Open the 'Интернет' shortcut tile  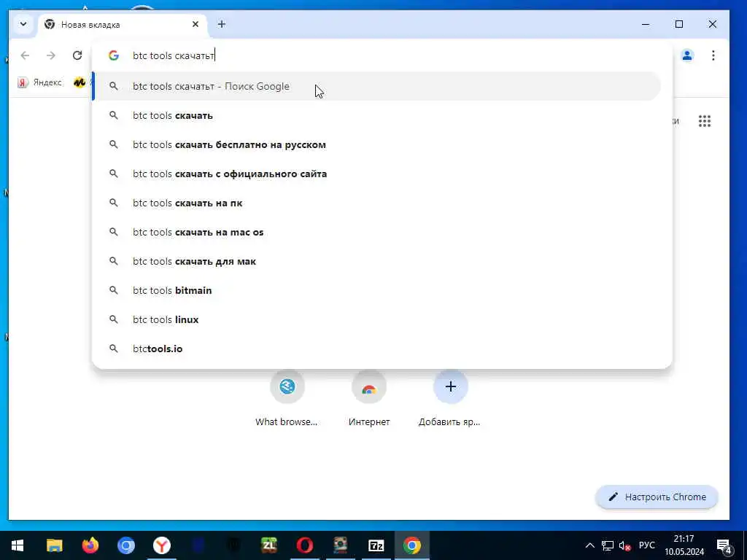pyautogui.click(x=368, y=398)
